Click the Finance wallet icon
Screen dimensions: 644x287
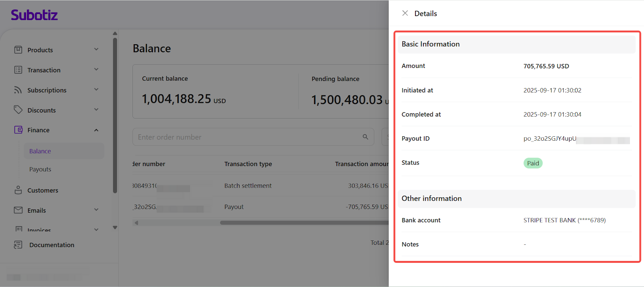click(x=18, y=130)
